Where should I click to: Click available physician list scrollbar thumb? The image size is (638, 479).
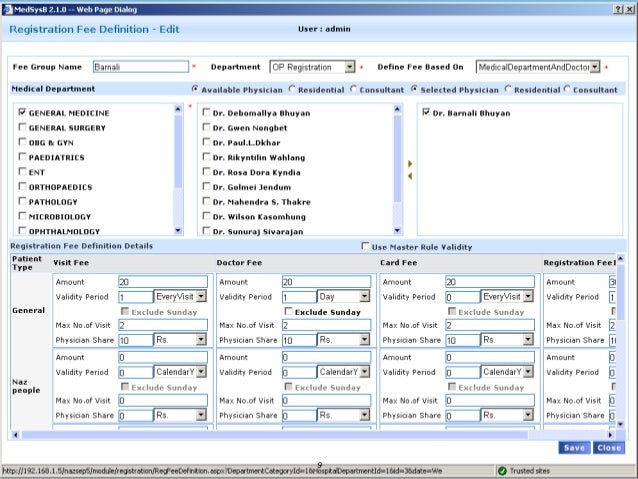click(x=397, y=158)
